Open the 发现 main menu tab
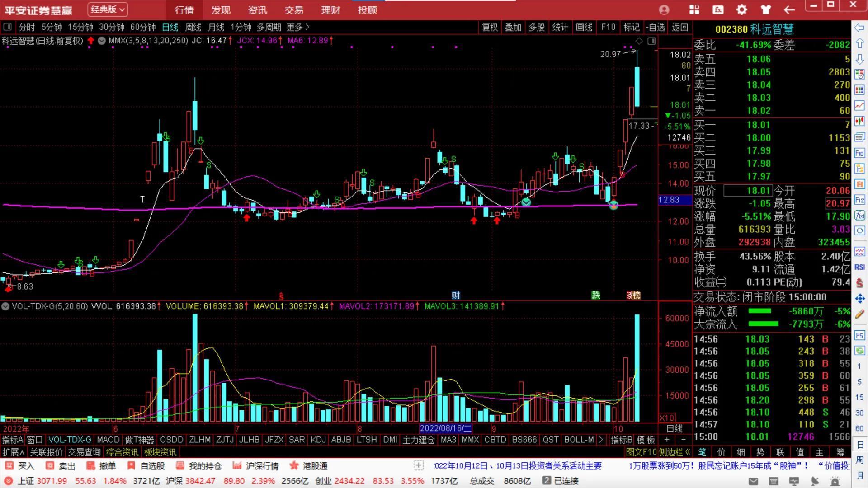Viewport: 868px width, 488px height. [221, 10]
